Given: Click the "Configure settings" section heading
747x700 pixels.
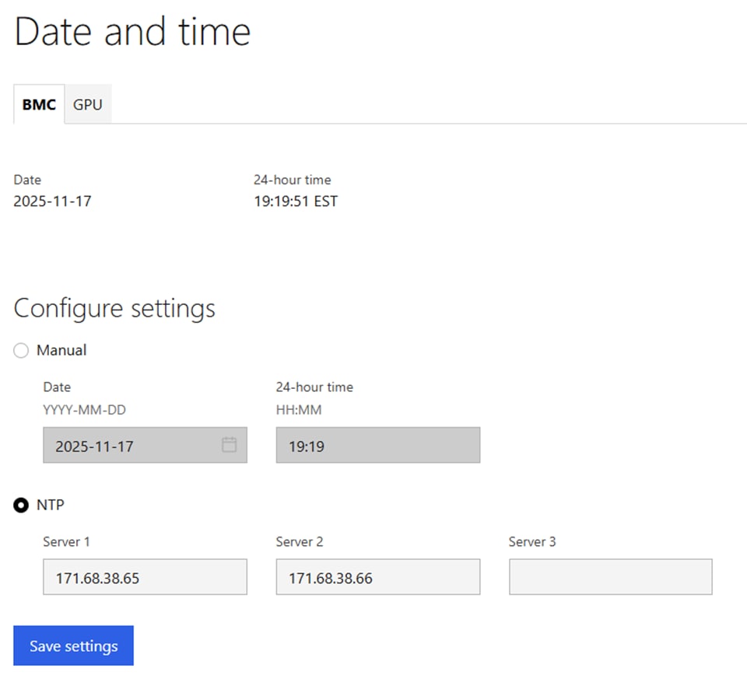Looking at the screenshot, I should (114, 309).
